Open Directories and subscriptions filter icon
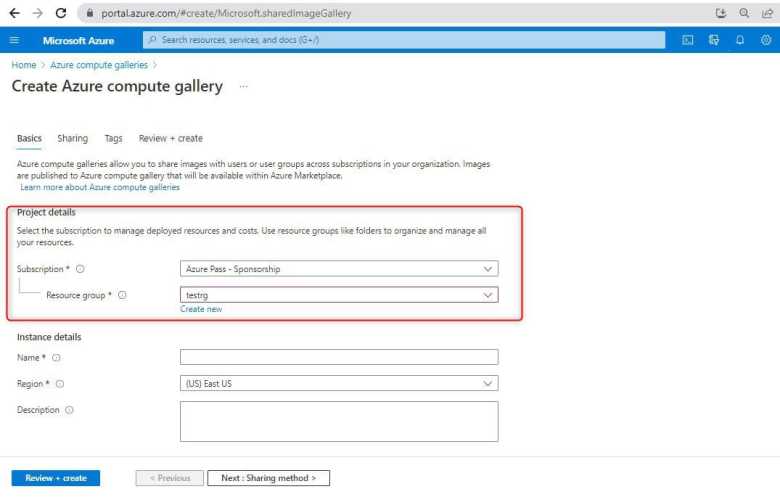Viewport: 780px width, 497px height. [x=714, y=40]
